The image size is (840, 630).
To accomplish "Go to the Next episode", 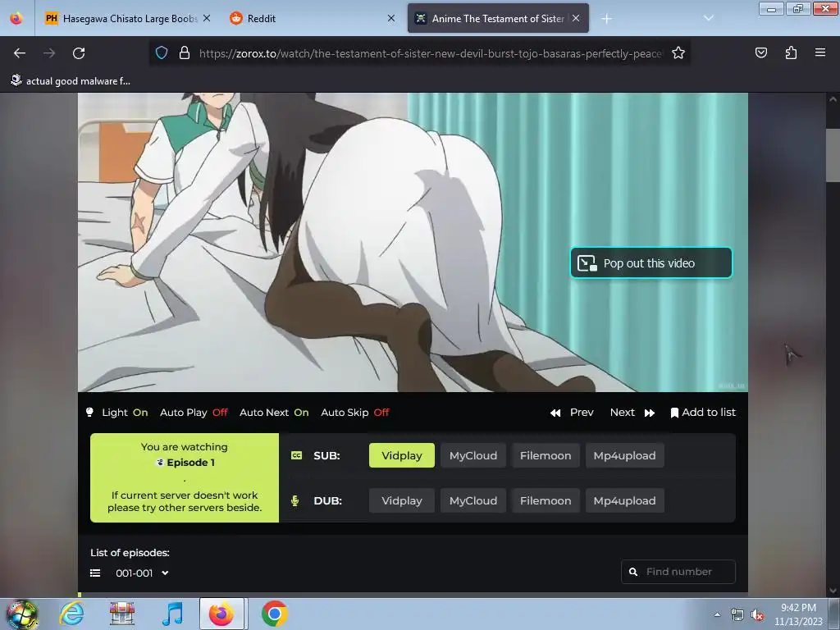I will [632, 413].
